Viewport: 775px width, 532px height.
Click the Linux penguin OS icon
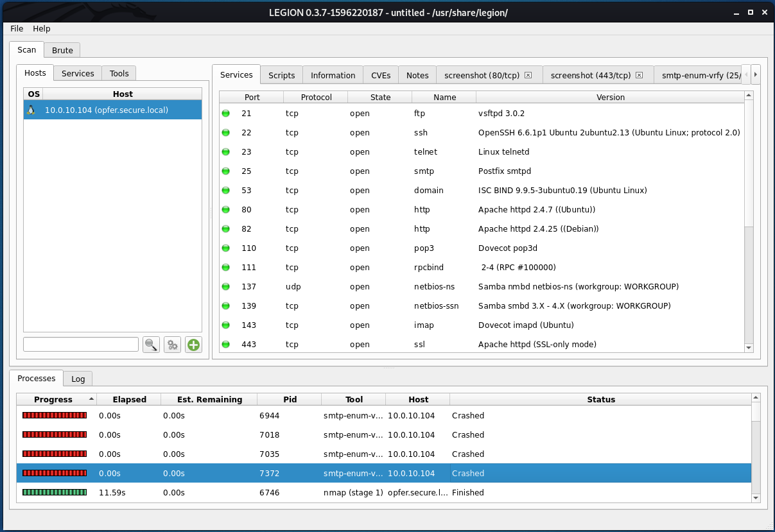(x=31, y=110)
